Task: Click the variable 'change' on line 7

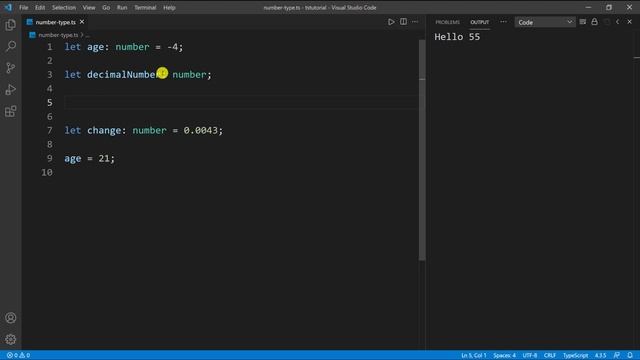Action: 104,130
